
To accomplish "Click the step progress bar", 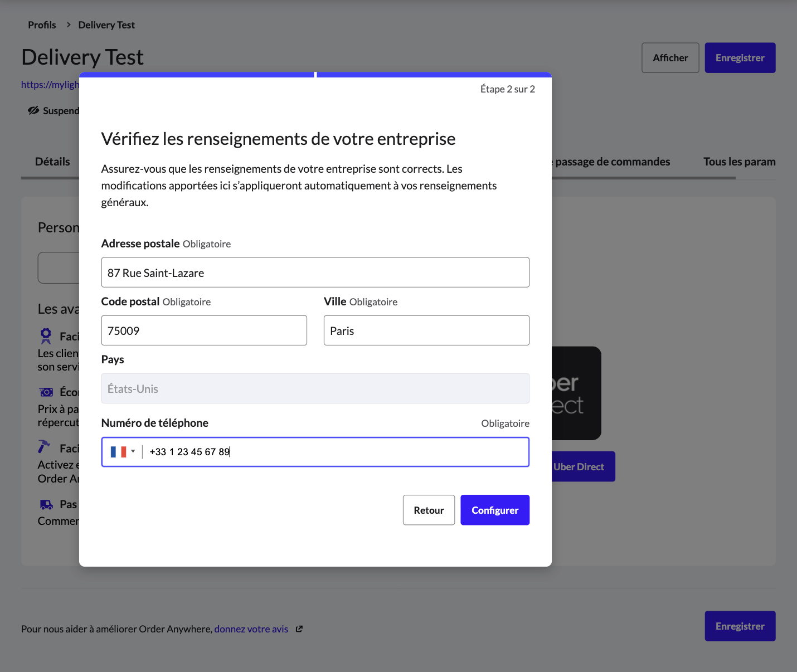I will (315, 75).
